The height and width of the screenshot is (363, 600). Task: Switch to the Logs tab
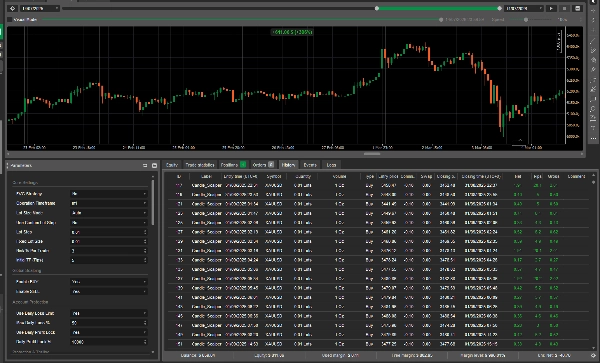point(331,165)
